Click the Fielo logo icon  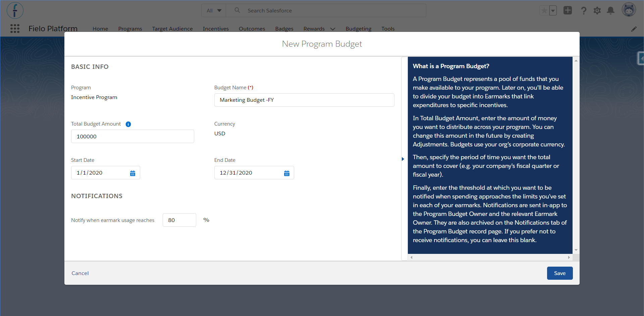coord(15,10)
